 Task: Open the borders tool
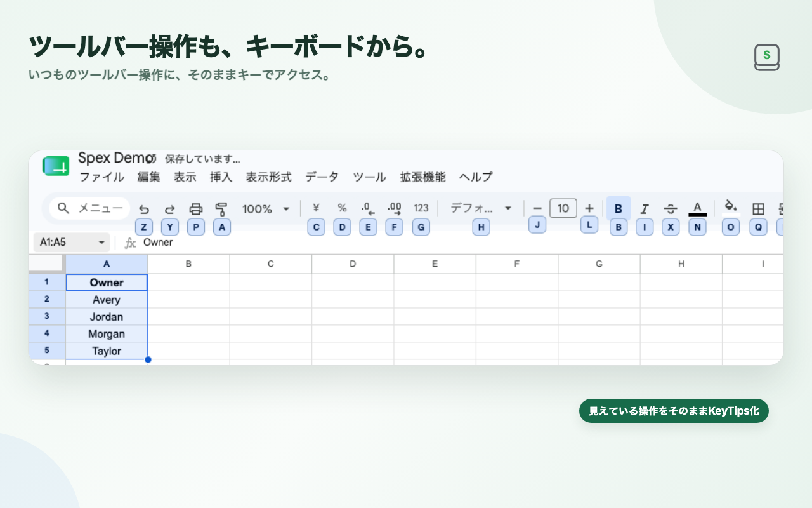click(758, 209)
